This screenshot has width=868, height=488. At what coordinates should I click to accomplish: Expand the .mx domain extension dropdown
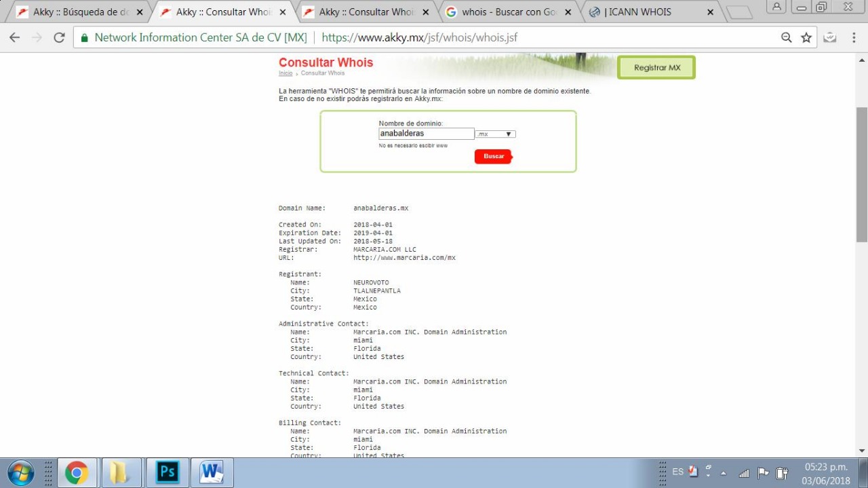tap(496, 134)
